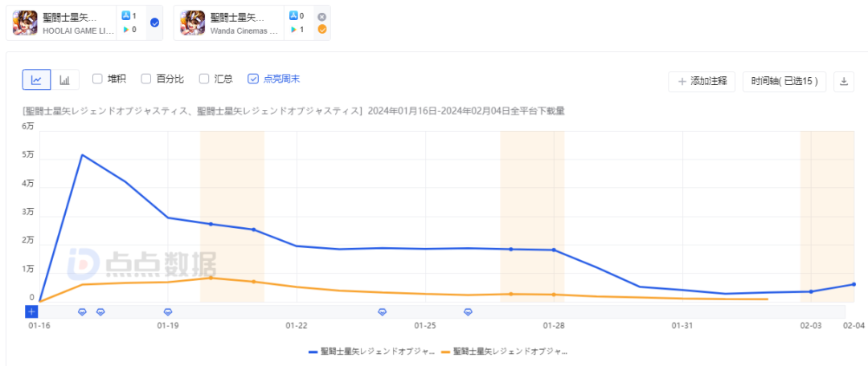Click the event marker at 01-19

point(168,311)
